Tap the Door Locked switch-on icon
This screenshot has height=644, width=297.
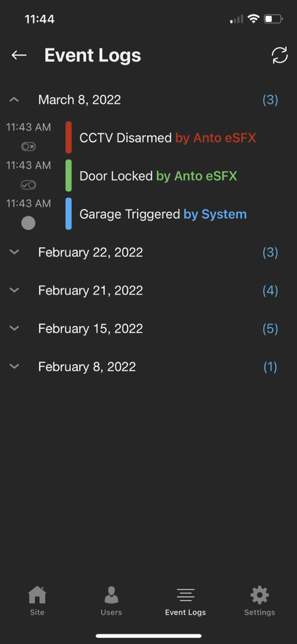click(28, 185)
